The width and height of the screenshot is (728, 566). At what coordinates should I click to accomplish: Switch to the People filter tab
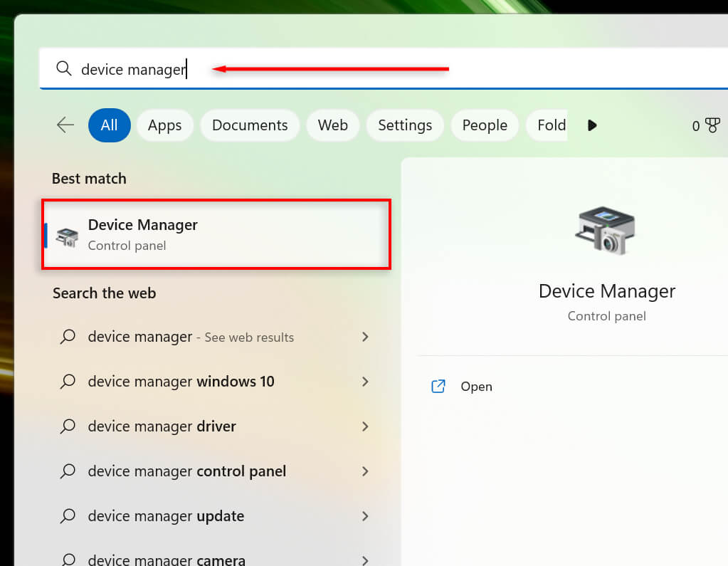point(485,125)
